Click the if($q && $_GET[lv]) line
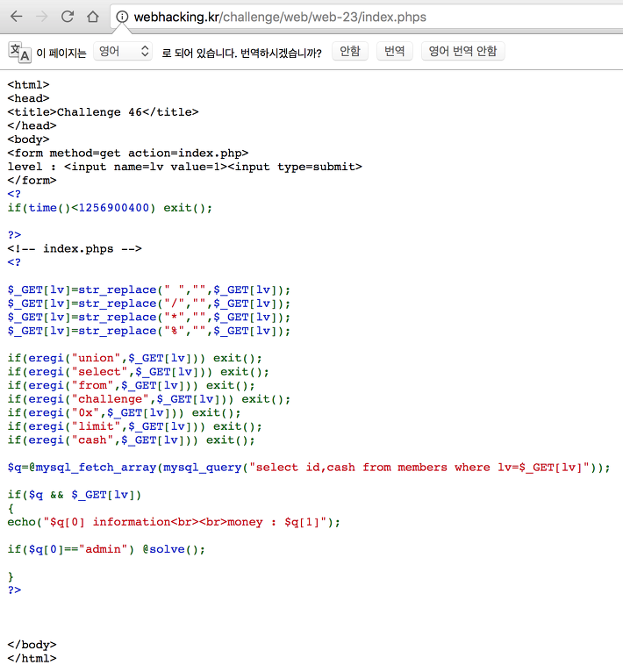The width and height of the screenshot is (623, 672). click(75, 495)
